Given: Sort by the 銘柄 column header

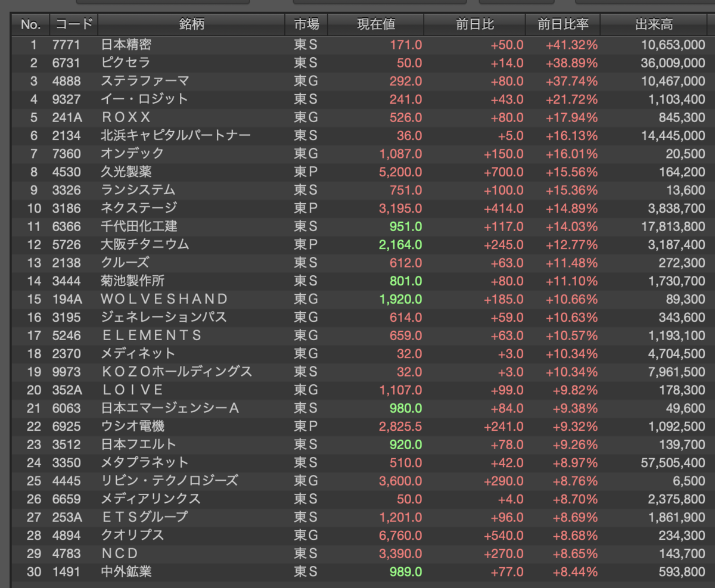Looking at the screenshot, I should 191,24.
